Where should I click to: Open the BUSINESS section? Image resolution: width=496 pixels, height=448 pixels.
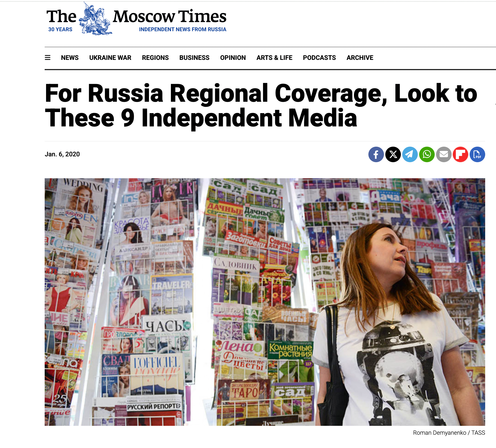point(194,58)
